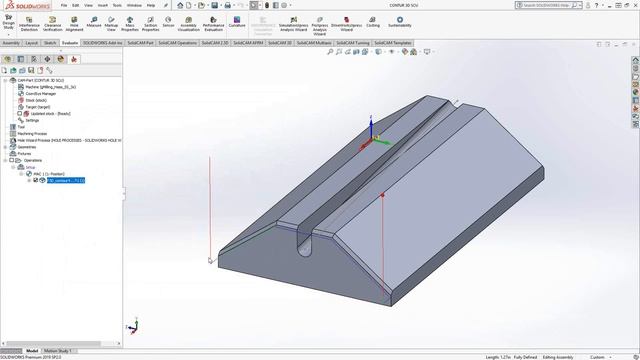The image size is (640, 360).
Task: Open the SolidCAM Templates tab
Action: pyautogui.click(x=393, y=43)
